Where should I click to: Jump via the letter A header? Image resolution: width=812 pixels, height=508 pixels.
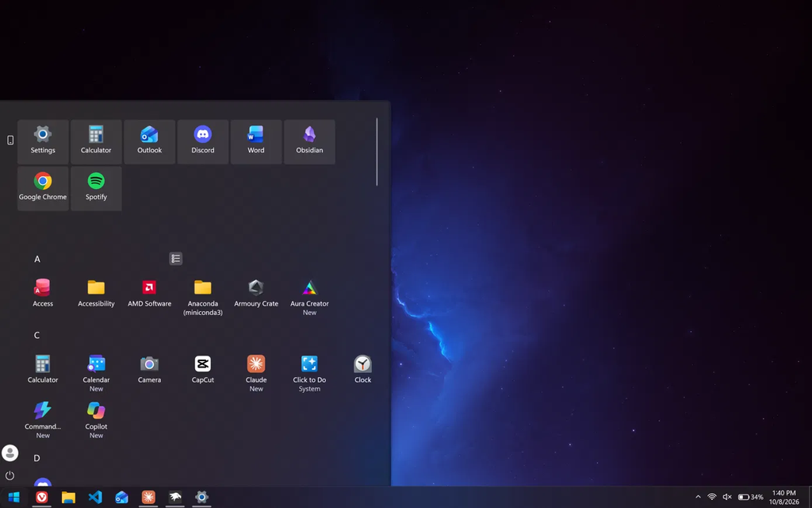(x=36, y=260)
